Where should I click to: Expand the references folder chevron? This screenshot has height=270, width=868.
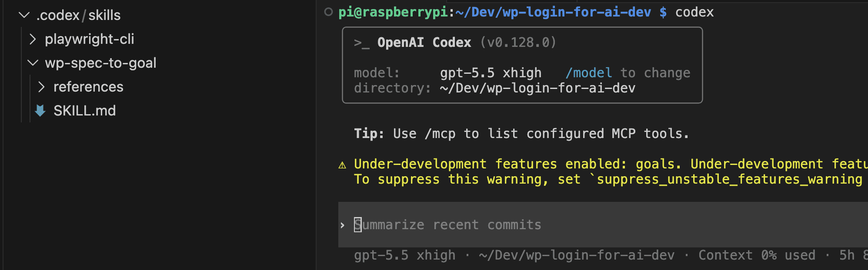tap(41, 87)
